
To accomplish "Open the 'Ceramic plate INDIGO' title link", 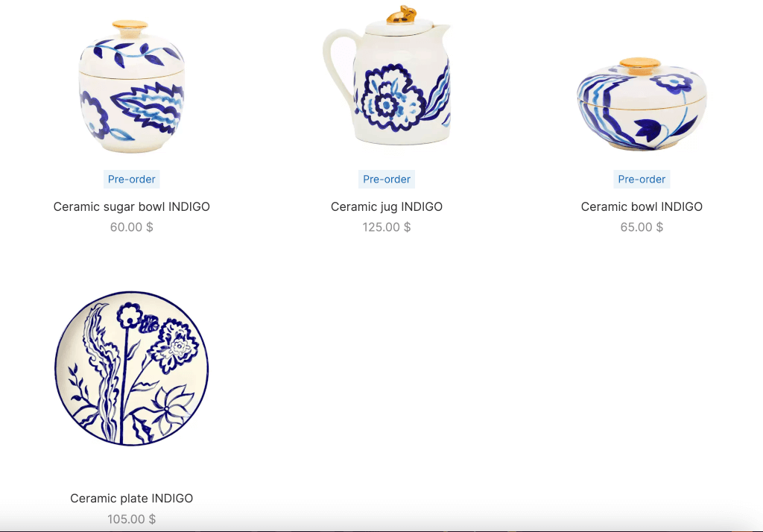I will pos(131,498).
